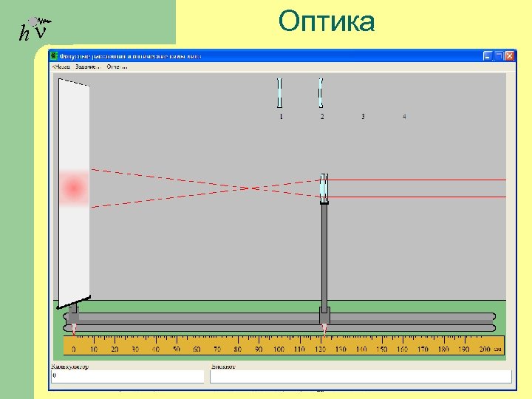Click the screen holder base on rail

click(74, 315)
